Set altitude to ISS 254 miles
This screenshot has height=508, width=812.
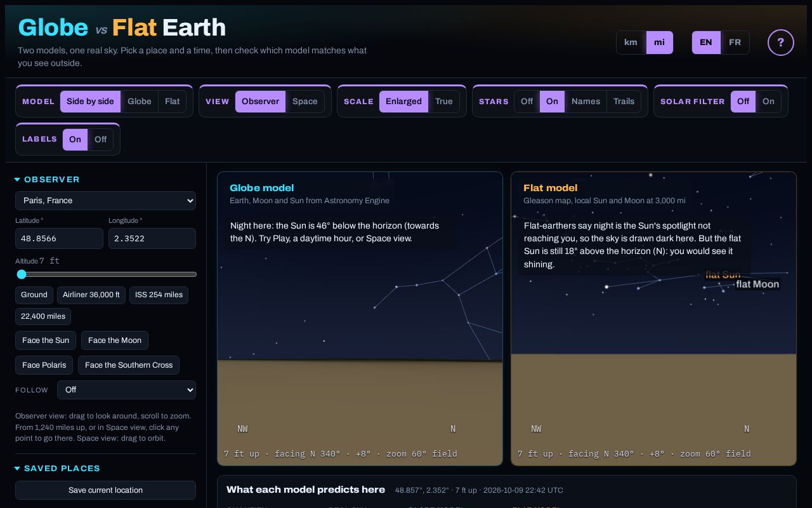[x=159, y=295]
